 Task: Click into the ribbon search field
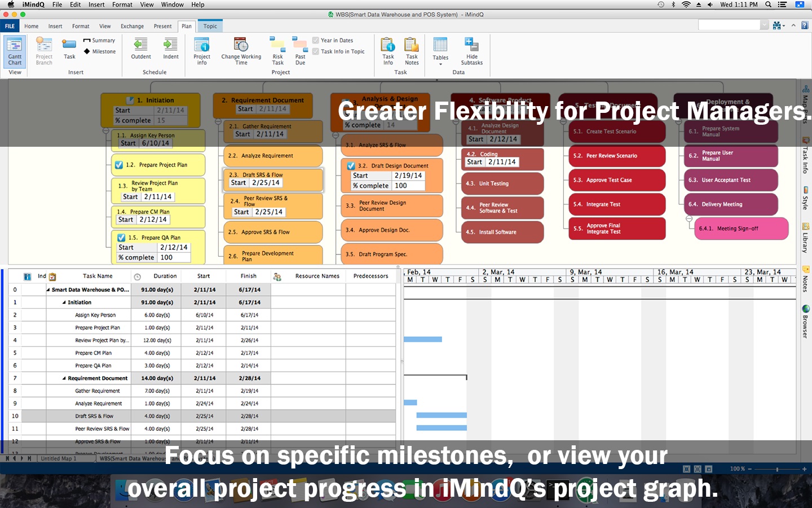[x=729, y=25]
